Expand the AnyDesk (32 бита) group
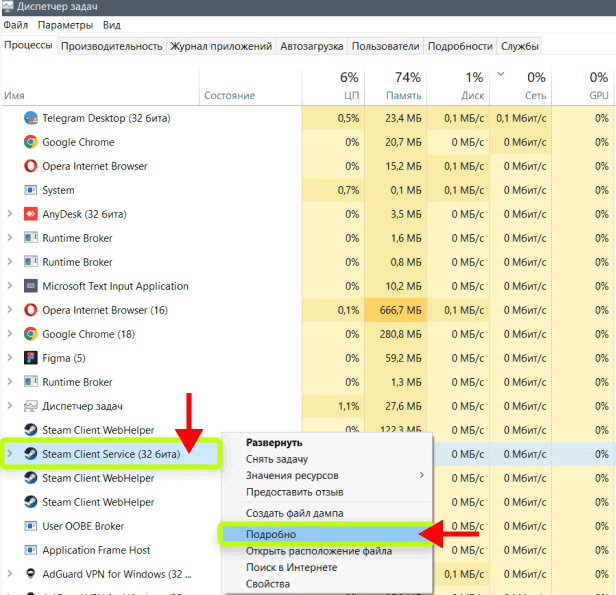This screenshot has height=595, width=616. tap(10, 214)
